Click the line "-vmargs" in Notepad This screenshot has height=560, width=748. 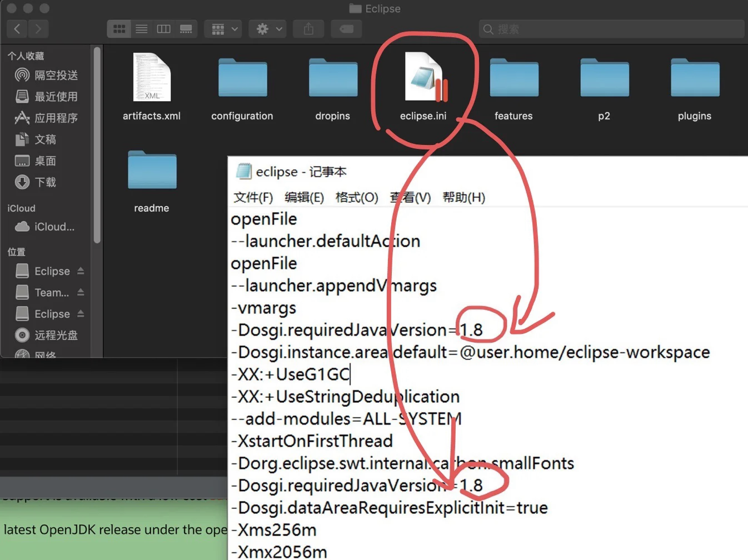pyautogui.click(x=263, y=308)
